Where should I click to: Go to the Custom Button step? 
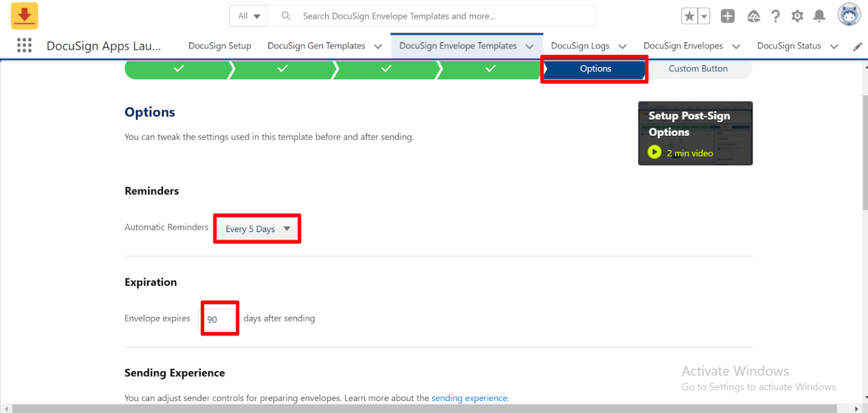[x=698, y=68]
